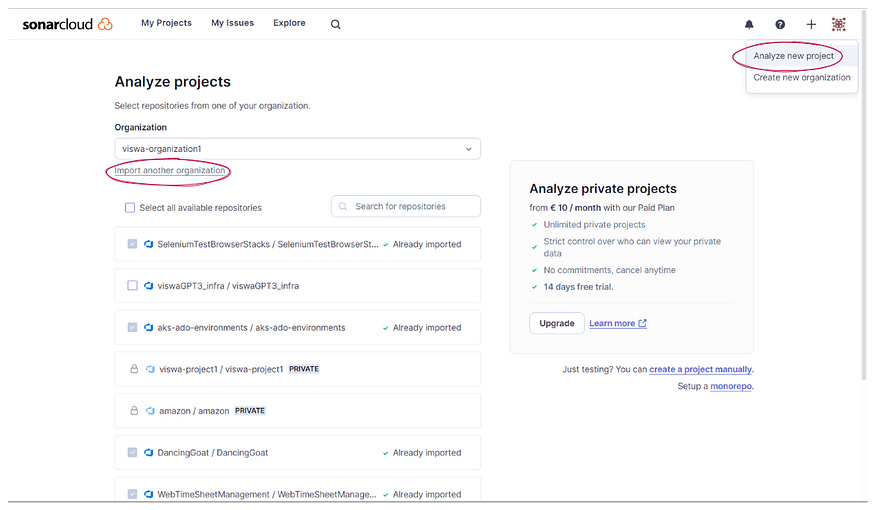Open the notifications bell

[x=749, y=24]
